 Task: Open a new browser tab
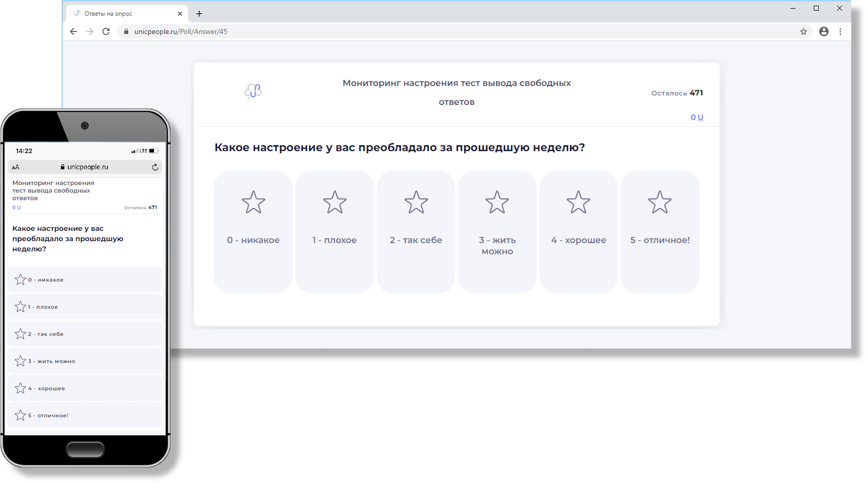coord(199,14)
